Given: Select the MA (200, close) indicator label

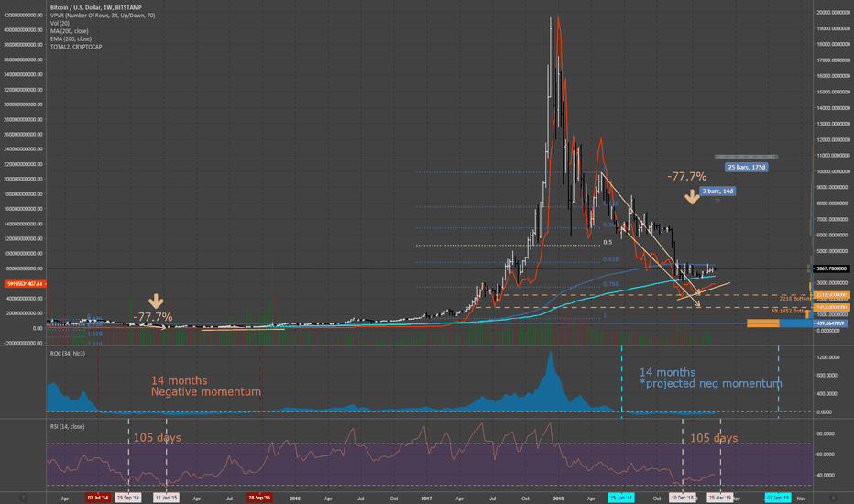Looking at the screenshot, I should tap(69, 31).
